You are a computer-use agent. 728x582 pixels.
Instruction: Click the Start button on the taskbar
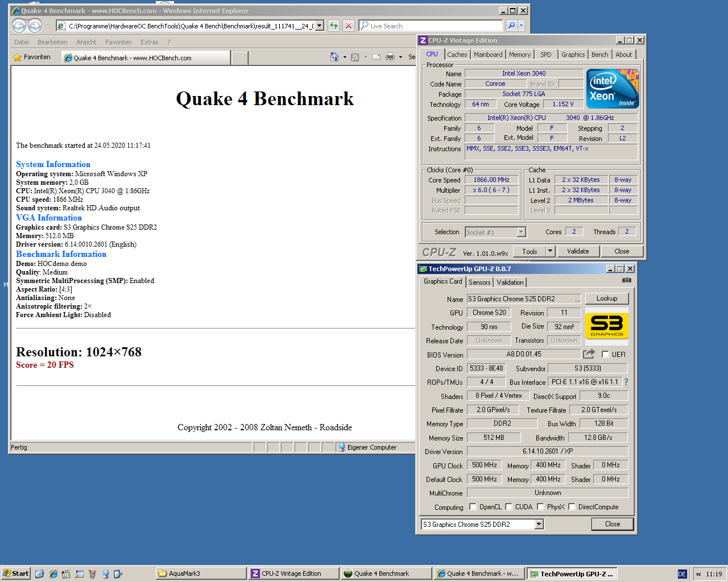15,573
